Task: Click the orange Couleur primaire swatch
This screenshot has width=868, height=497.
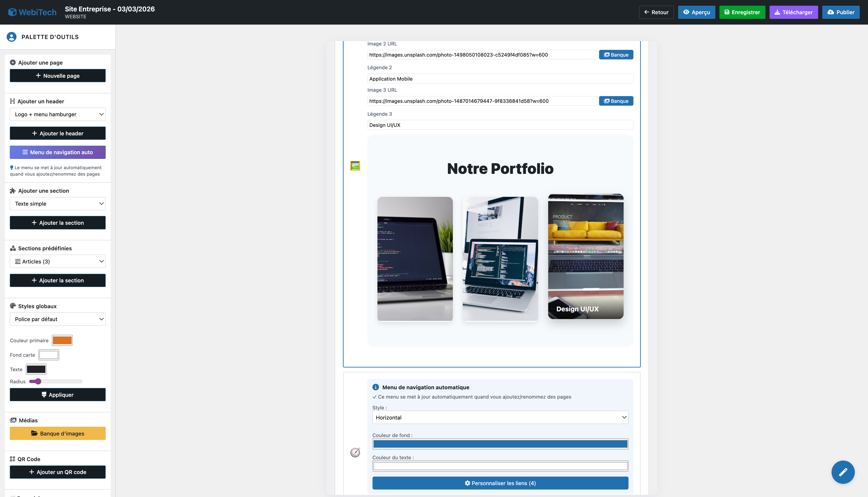Action: pos(62,340)
